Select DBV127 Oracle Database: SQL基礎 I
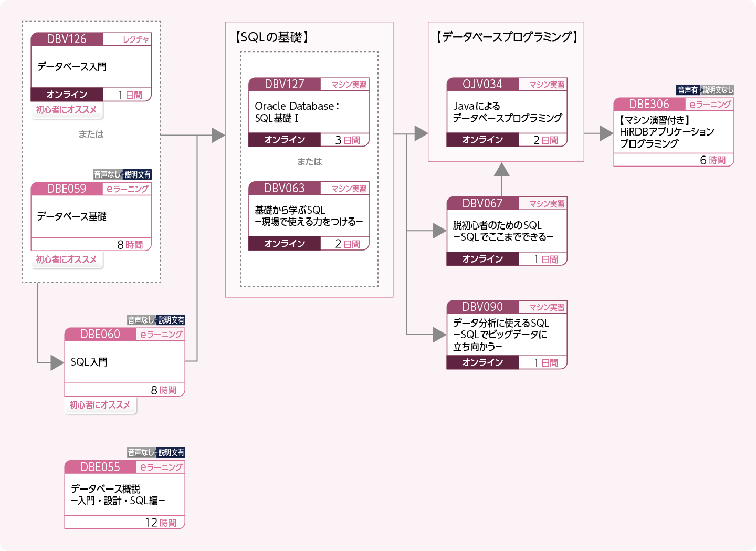This screenshot has height=551, width=756. pos(309,112)
